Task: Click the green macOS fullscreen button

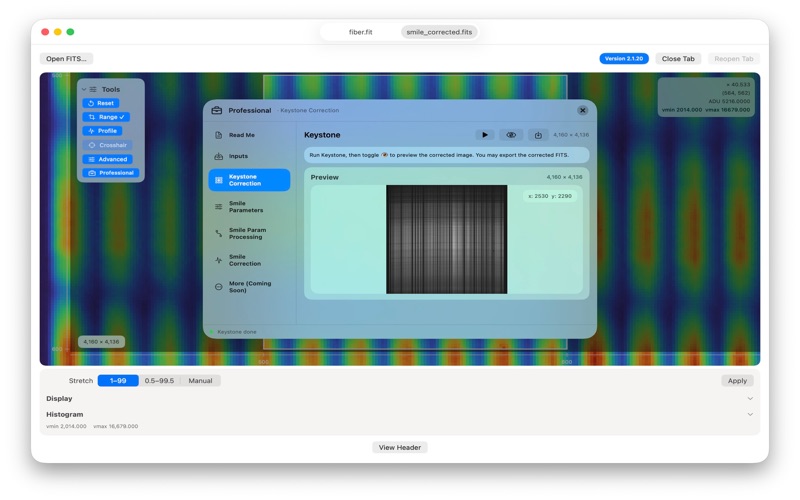Action: click(x=70, y=32)
